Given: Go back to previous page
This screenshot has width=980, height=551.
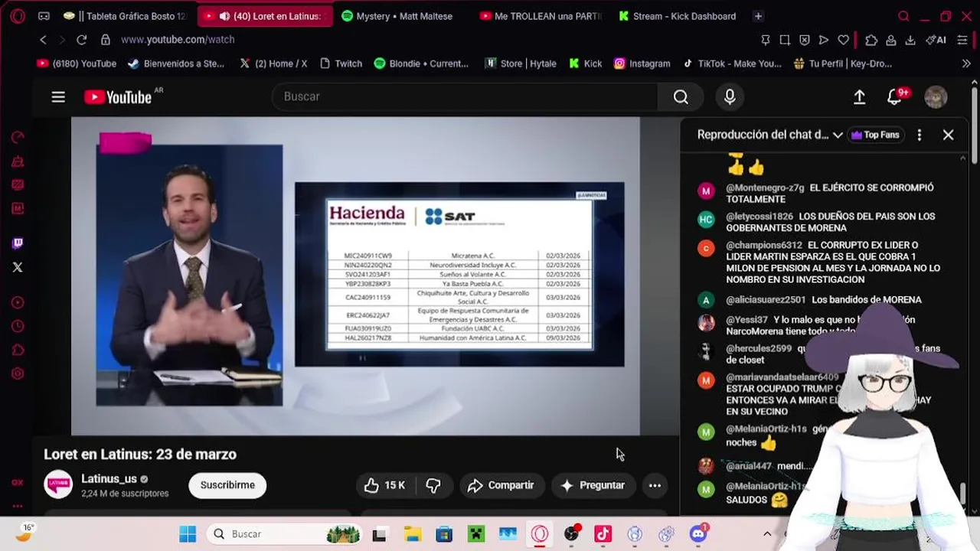Looking at the screenshot, I should 44,40.
